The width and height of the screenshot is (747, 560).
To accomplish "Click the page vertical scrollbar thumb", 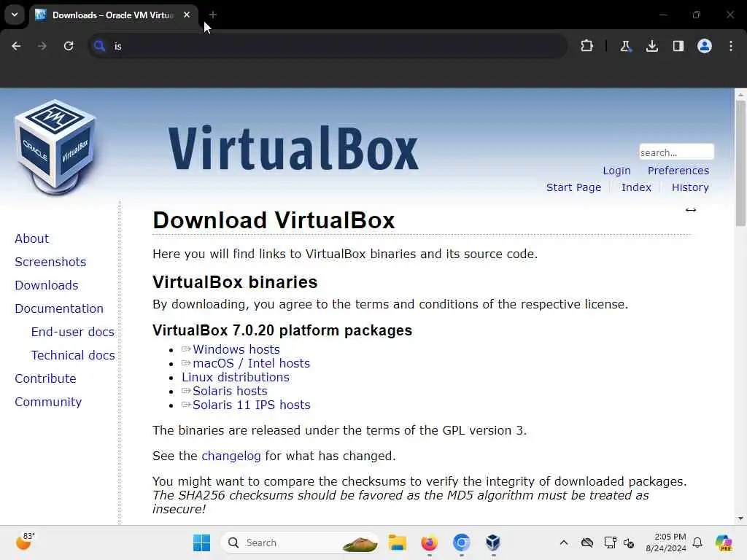I will tap(740, 163).
